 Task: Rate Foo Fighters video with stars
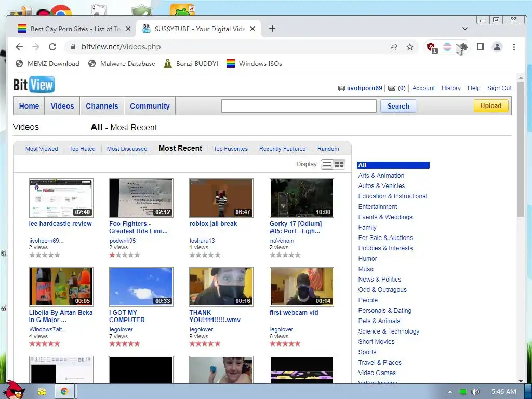point(125,255)
